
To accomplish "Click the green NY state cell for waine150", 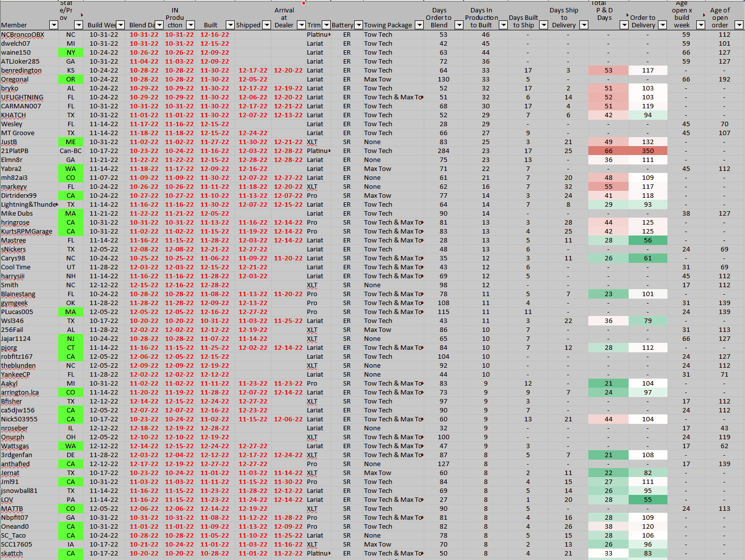I will pos(71,53).
